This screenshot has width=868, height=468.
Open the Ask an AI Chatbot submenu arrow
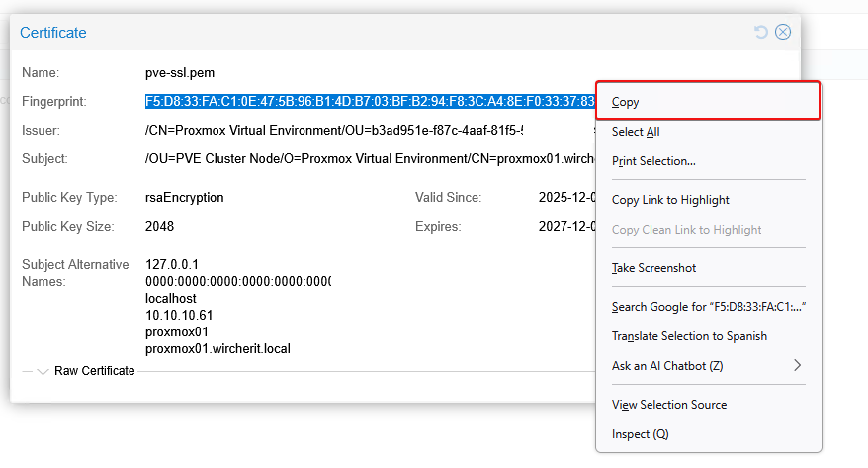point(797,365)
